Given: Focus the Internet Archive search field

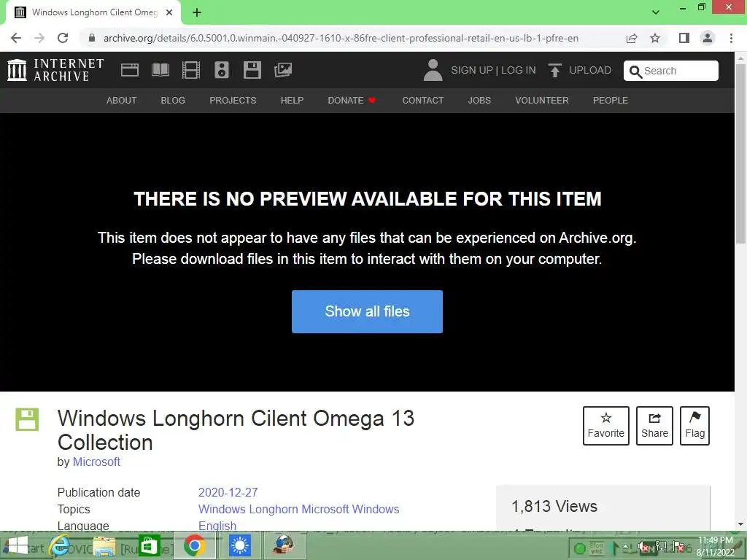Looking at the screenshot, I should point(671,71).
